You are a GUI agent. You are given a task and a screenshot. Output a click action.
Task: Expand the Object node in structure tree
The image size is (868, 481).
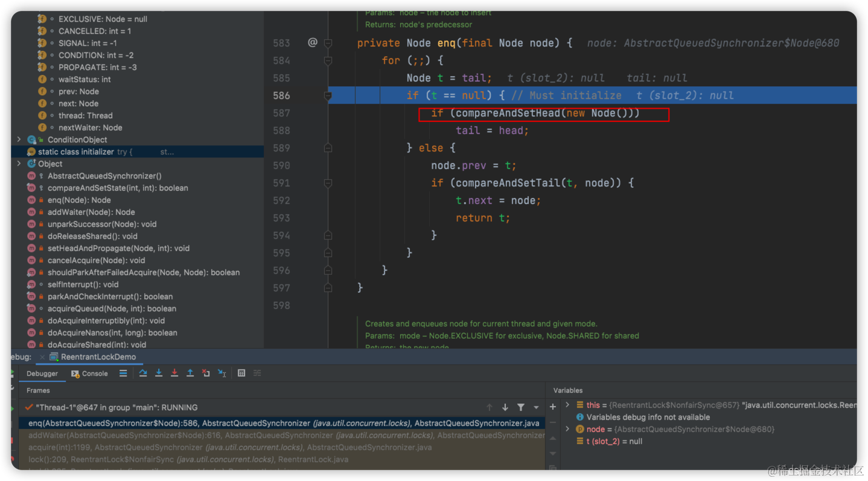point(19,164)
